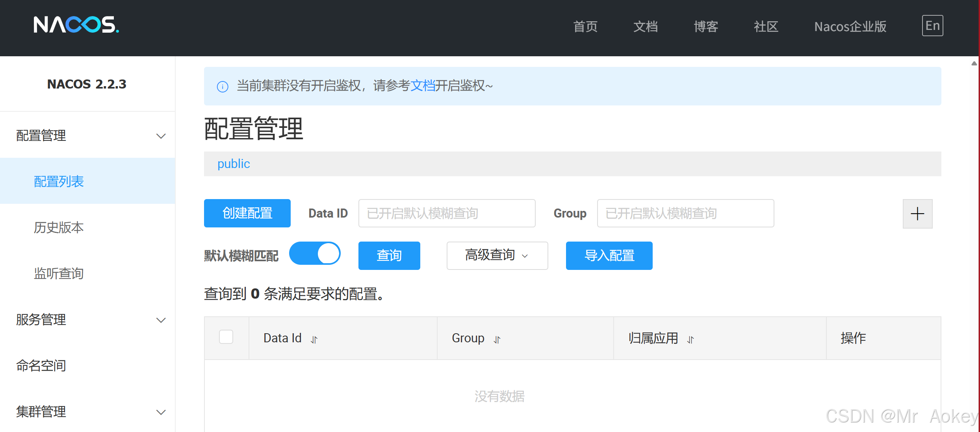Click the NACOS logo
This screenshot has height=432, width=980.
coord(76,25)
